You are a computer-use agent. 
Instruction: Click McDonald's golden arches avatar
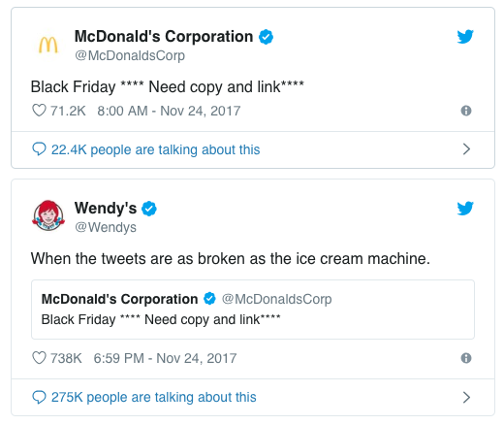[48, 45]
